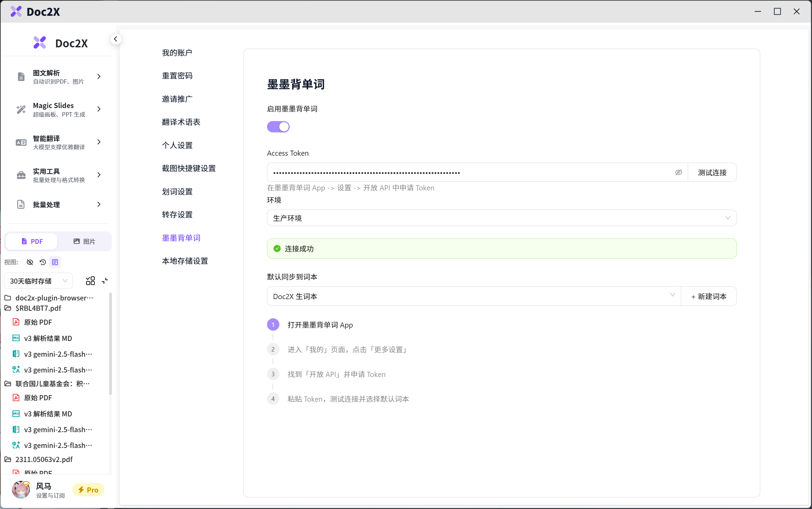Enable multi-select mode above file list
The height and width of the screenshot is (509, 812).
point(90,281)
